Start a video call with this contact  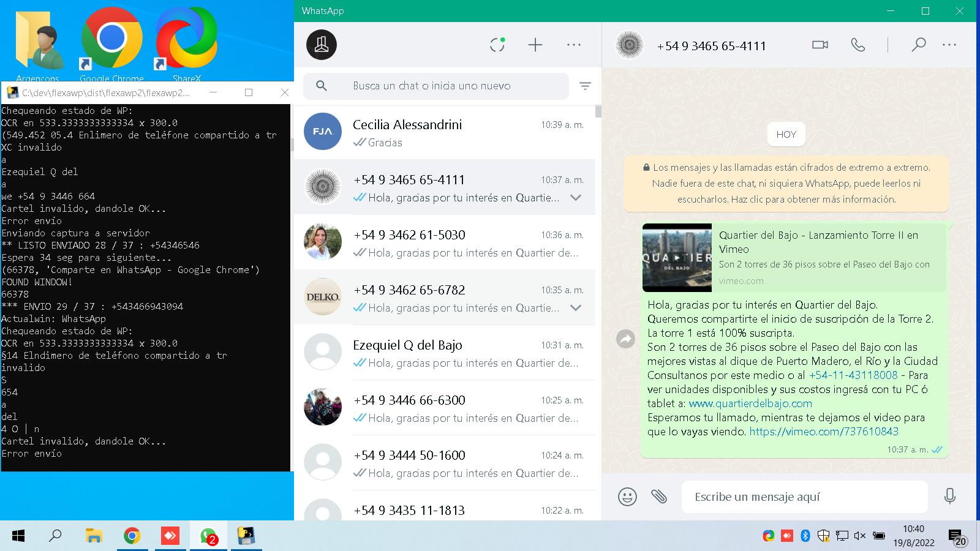coord(820,45)
